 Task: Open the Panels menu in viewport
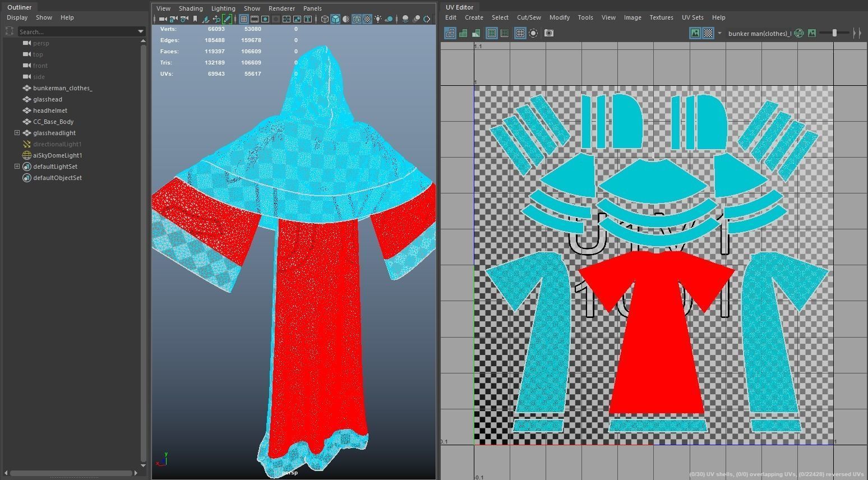(x=312, y=8)
